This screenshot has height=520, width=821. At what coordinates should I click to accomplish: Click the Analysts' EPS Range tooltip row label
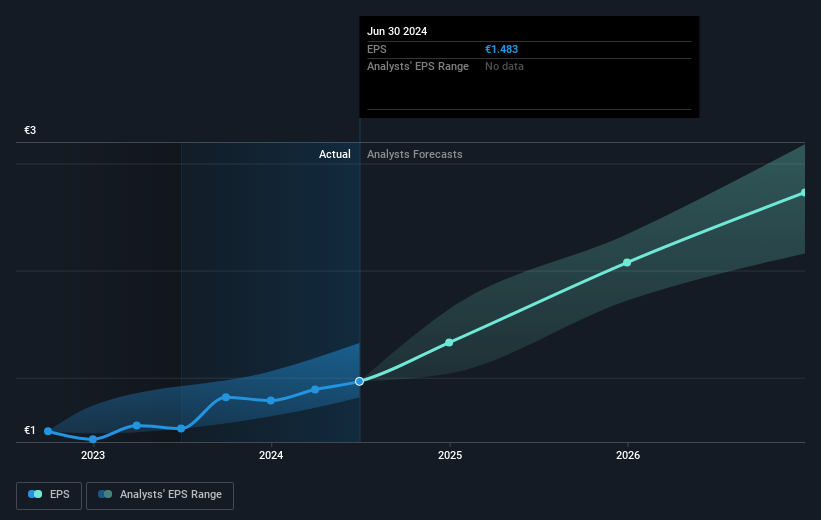pyautogui.click(x=418, y=67)
